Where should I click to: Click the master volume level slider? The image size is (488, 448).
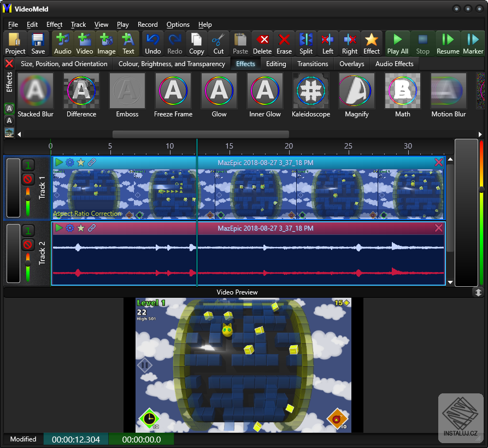coord(482,212)
